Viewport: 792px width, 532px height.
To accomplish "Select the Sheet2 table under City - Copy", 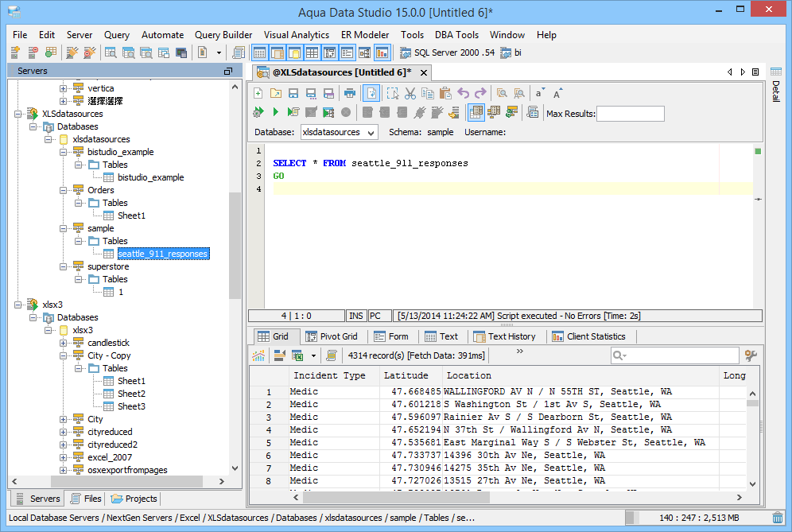I will click(x=131, y=394).
